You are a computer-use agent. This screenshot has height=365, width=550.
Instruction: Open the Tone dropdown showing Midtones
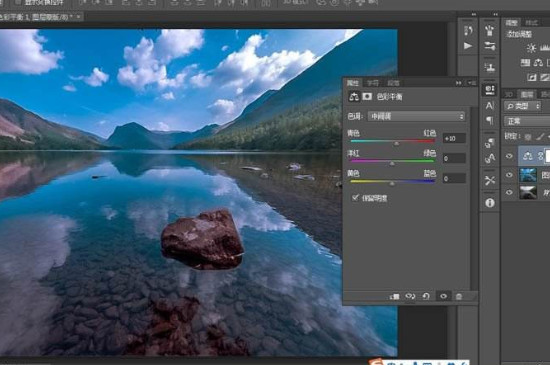[416, 116]
